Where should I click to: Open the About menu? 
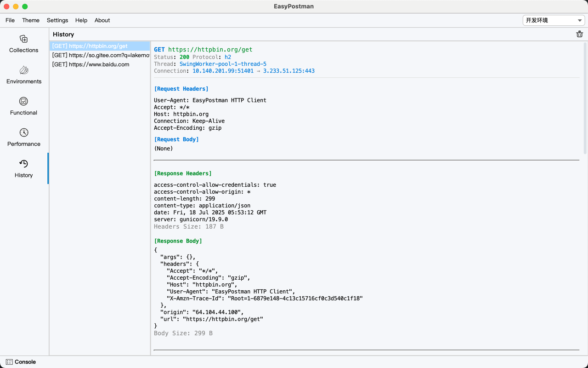click(102, 20)
